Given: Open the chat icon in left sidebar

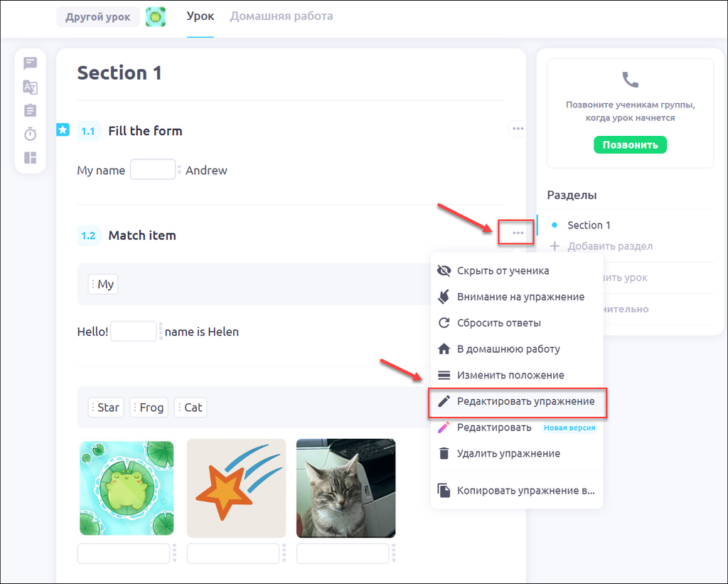Looking at the screenshot, I should 30,63.
